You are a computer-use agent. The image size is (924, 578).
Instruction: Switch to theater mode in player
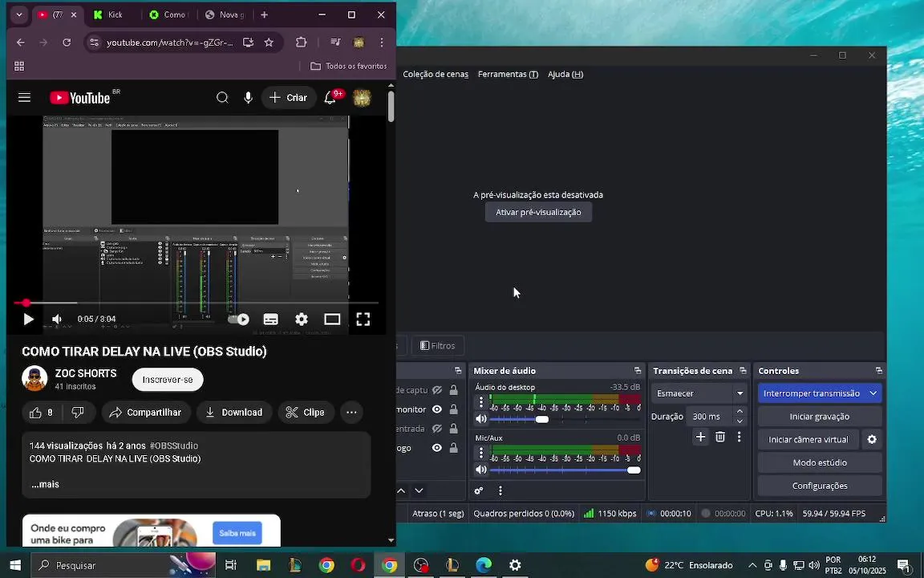(x=332, y=319)
